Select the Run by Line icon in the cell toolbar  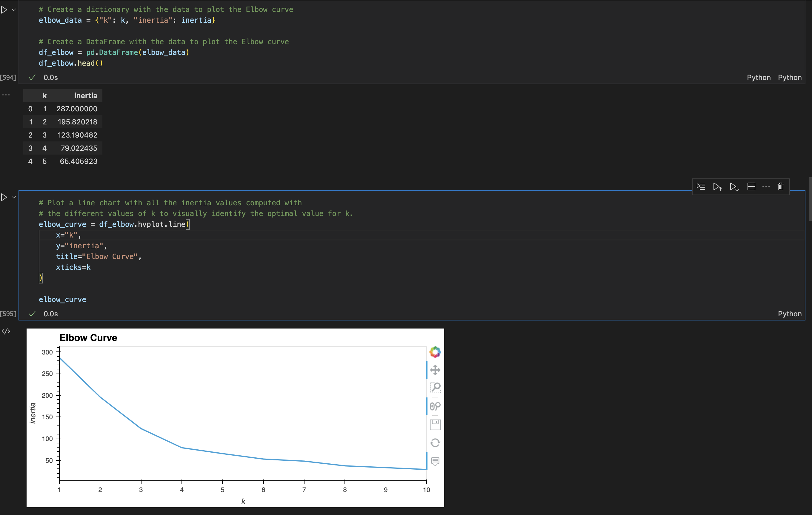pyautogui.click(x=701, y=186)
